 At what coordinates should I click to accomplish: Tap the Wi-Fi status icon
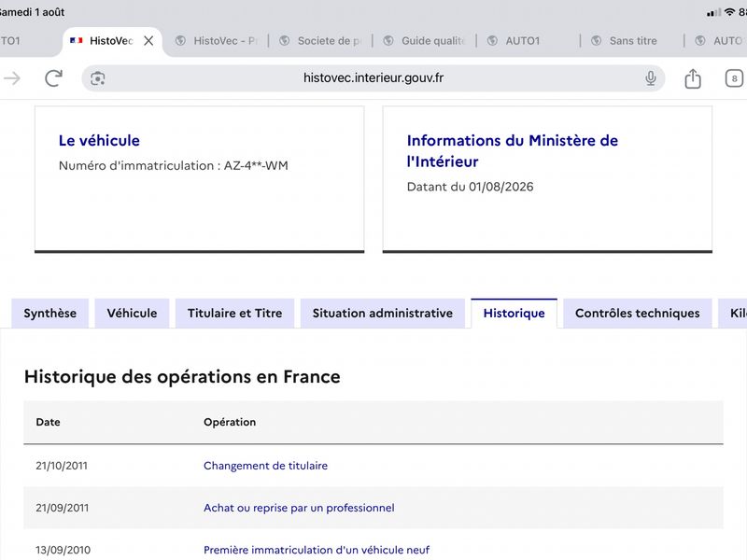729,12
